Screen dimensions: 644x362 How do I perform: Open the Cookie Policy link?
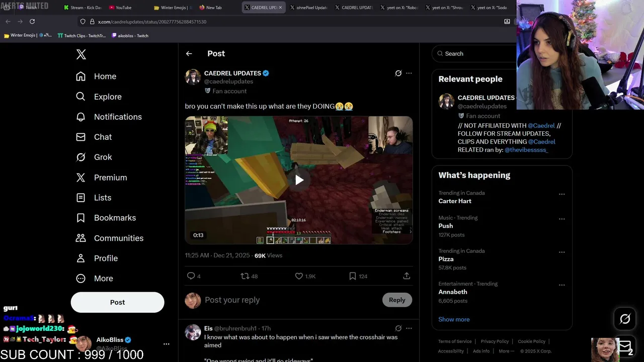[x=531, y=341]
